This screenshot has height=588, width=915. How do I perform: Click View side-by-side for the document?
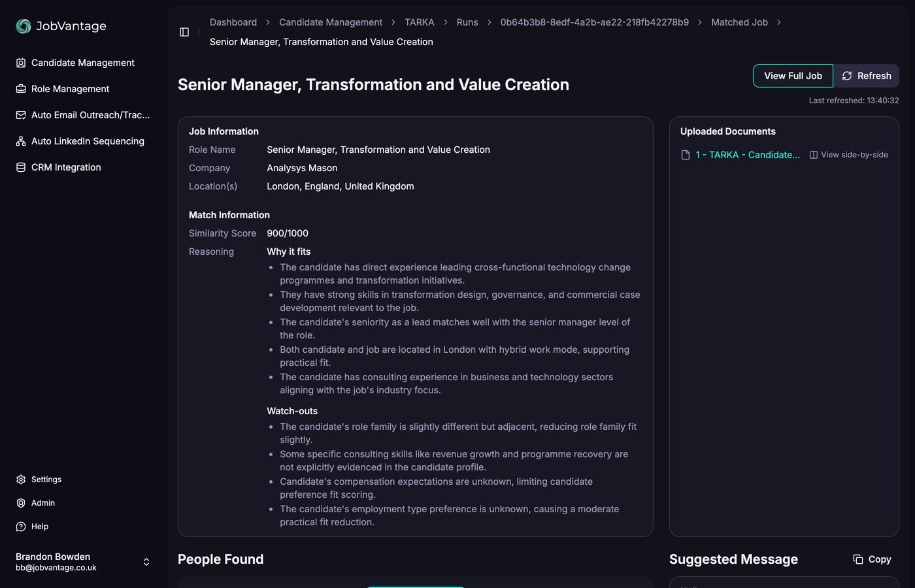pos(849,155)
